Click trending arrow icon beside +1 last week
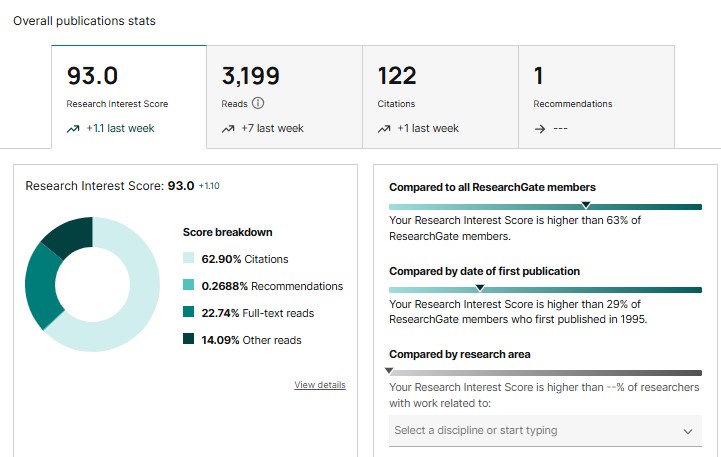Screen dimensions: 721x457 point(384,129)
